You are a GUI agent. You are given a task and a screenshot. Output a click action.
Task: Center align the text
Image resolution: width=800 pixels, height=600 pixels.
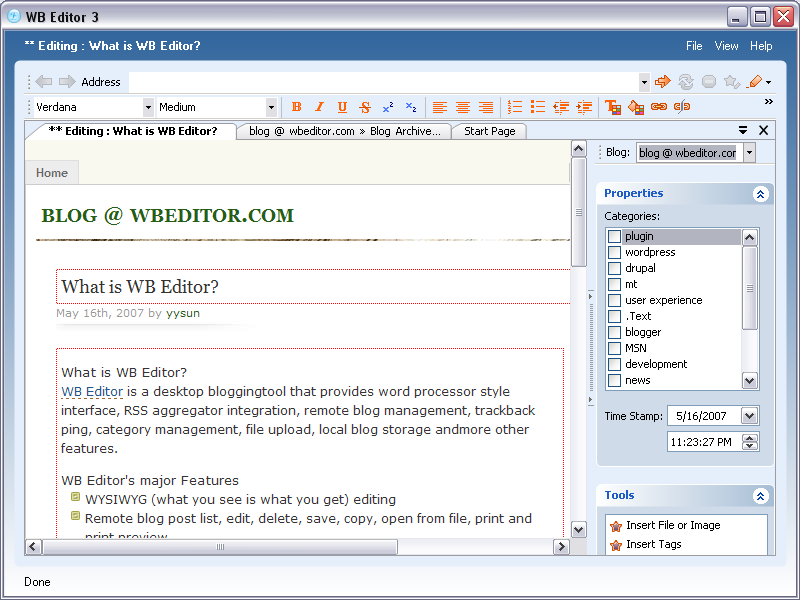463,107
